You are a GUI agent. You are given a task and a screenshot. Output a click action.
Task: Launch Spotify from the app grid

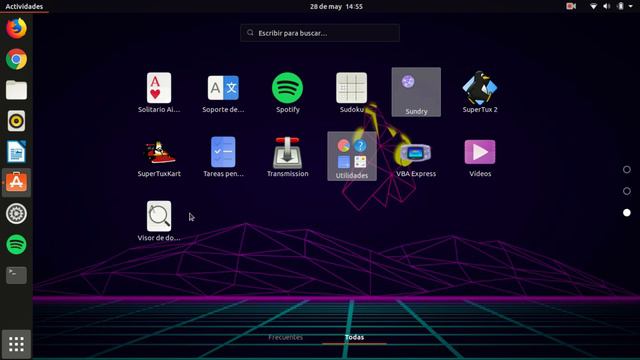(287, 93)
